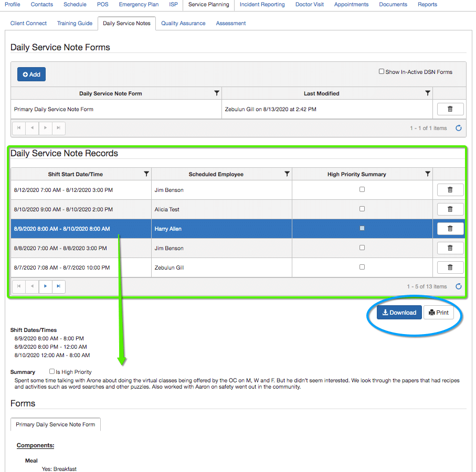476x472 pixels.
Task: Add a new Daily Service Note Form
Action: click(31, 74)
